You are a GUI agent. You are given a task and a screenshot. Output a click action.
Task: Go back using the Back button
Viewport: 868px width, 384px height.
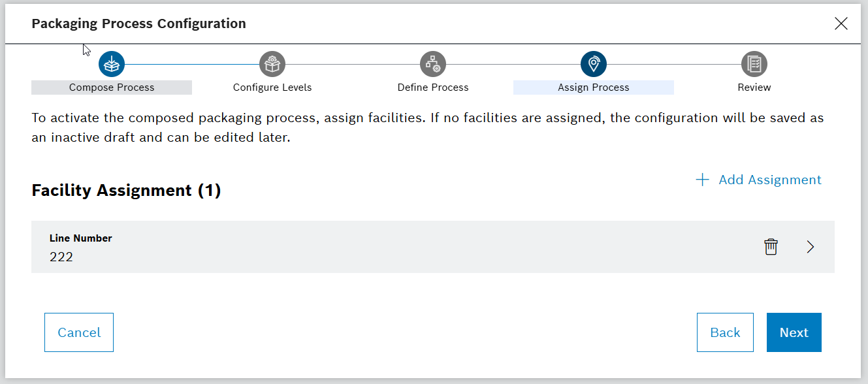pos(725,332)
